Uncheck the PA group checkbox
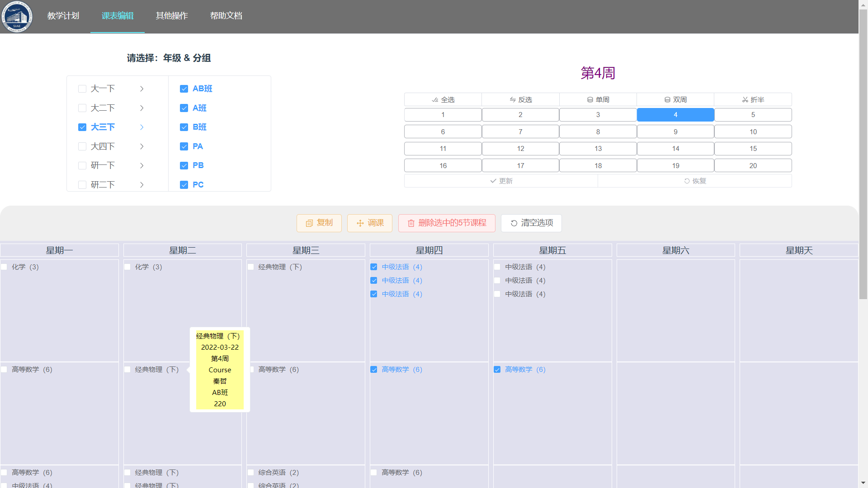This screenshot has width=868, height=488. click(x=184, y=146)
